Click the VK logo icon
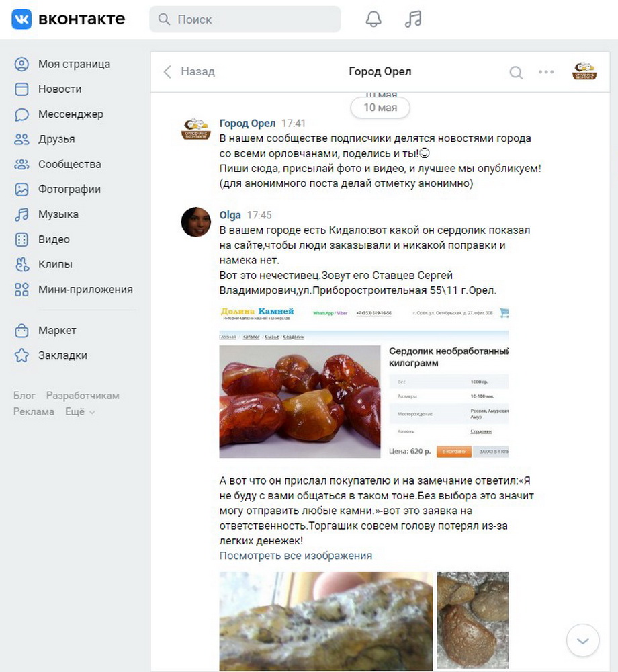618x672 pixels. 21,19
